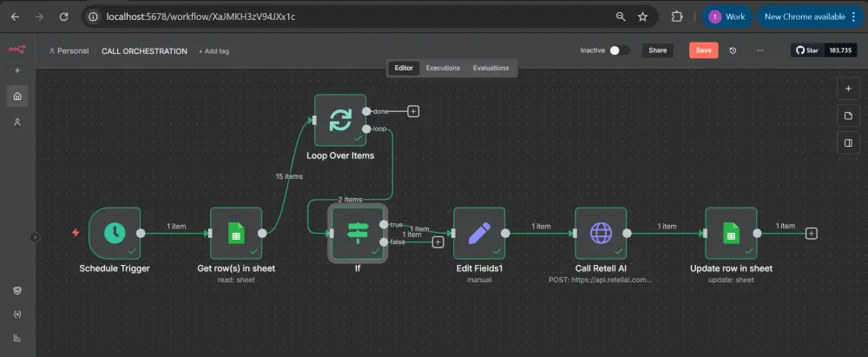Select the Get row(s) in sheet node
The image size is (868, 357).
[236, 233]
